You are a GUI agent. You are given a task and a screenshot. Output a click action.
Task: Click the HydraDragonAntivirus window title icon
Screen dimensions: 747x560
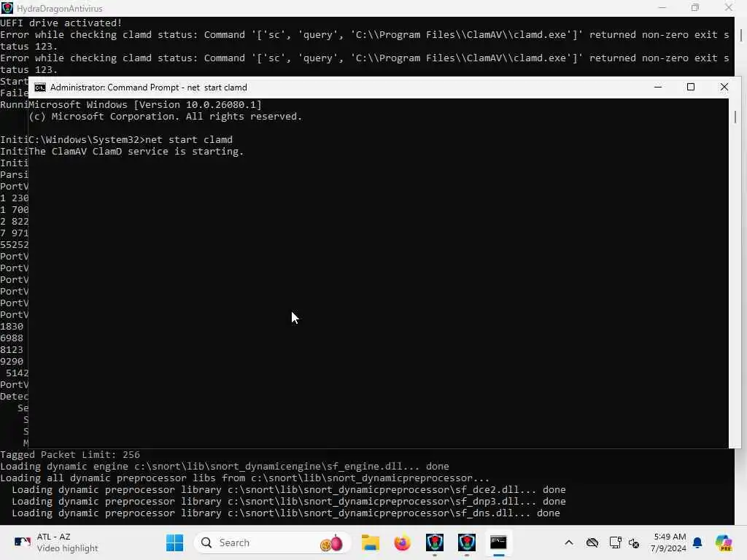[7, 8]
